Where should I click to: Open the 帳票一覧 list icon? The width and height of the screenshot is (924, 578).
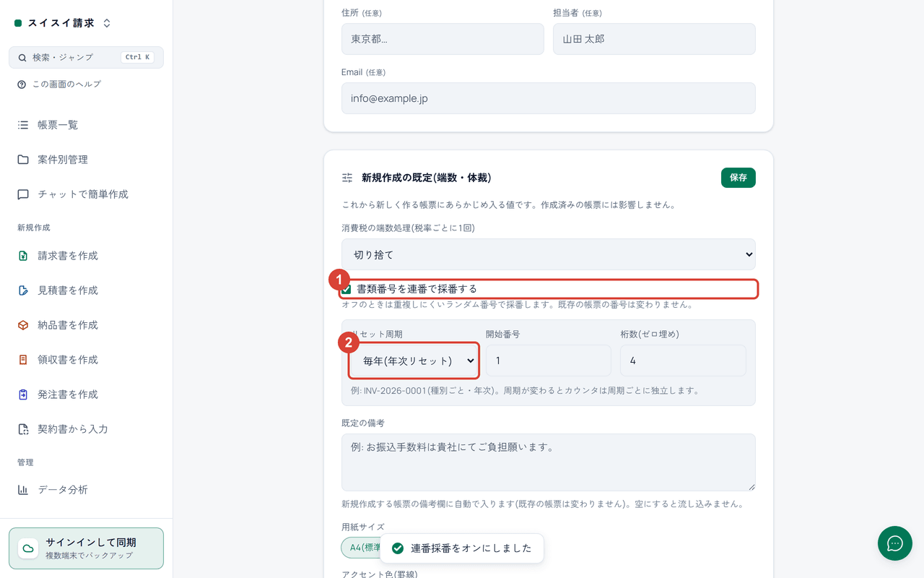(23, 125)
